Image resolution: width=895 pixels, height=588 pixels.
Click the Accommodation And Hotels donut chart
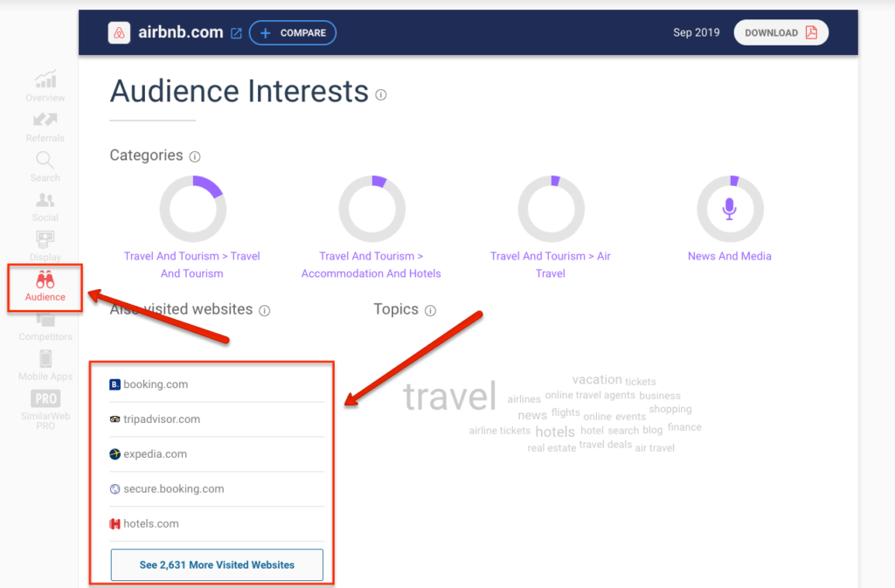(372, 209)
